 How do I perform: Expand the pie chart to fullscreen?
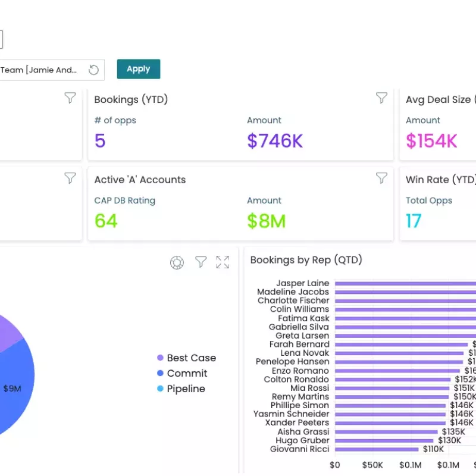tap(223, 262)
